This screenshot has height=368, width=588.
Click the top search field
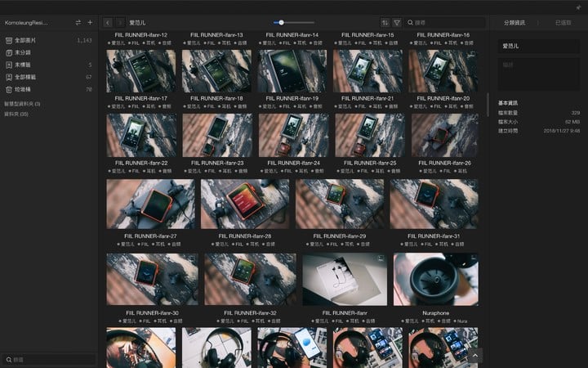[445, 23]
